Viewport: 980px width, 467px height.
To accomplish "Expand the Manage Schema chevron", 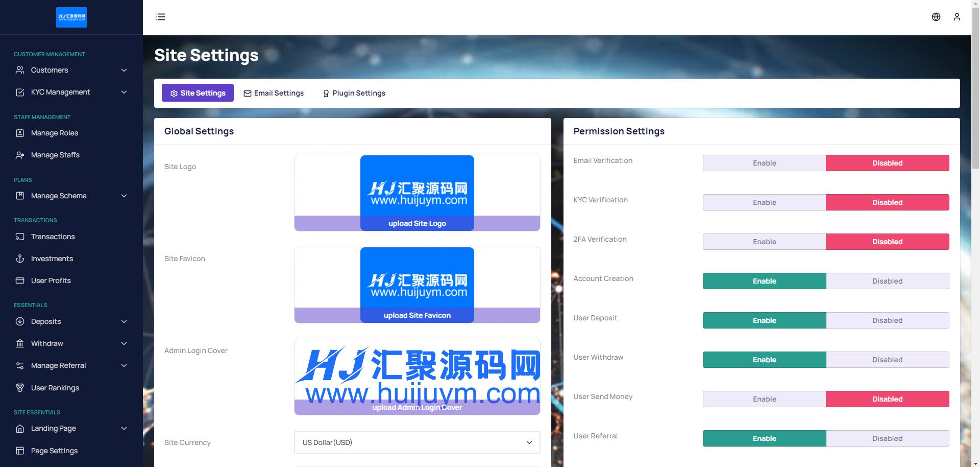I will click(x=124, y=196).
